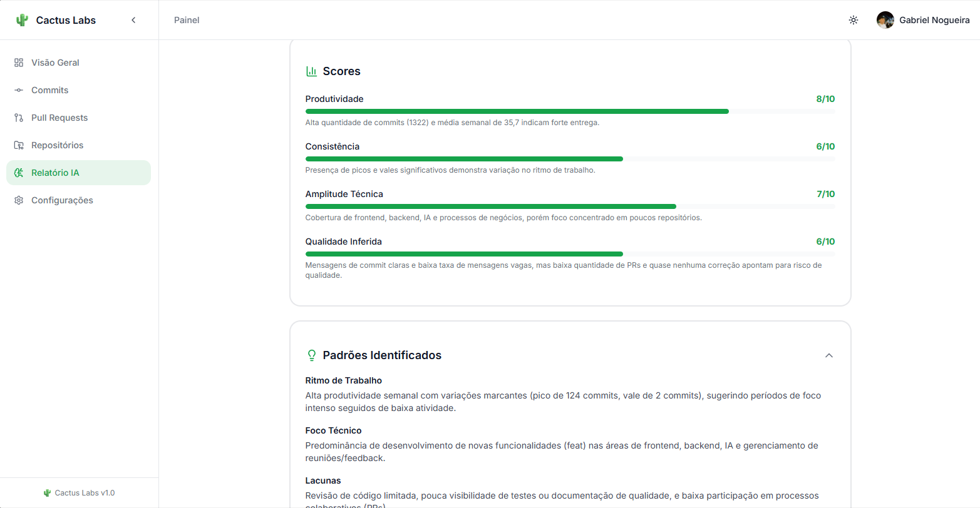This screenshot has height=508, width=980.
Task: Click Gabriel Nogueira's avatar thumbnail
Action: coord(885,19)
